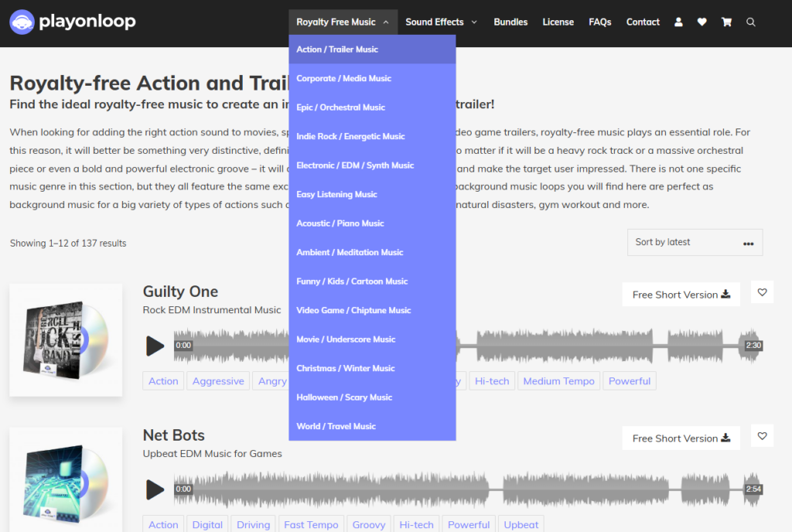
Task: Click Powerful tag under Guilty One
Action: click(630, 381)
